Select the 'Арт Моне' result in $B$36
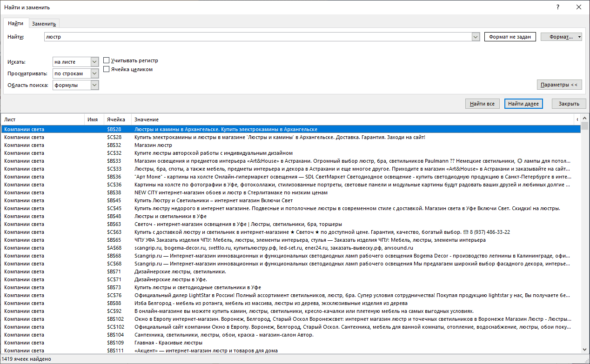 tap(291, 177)
